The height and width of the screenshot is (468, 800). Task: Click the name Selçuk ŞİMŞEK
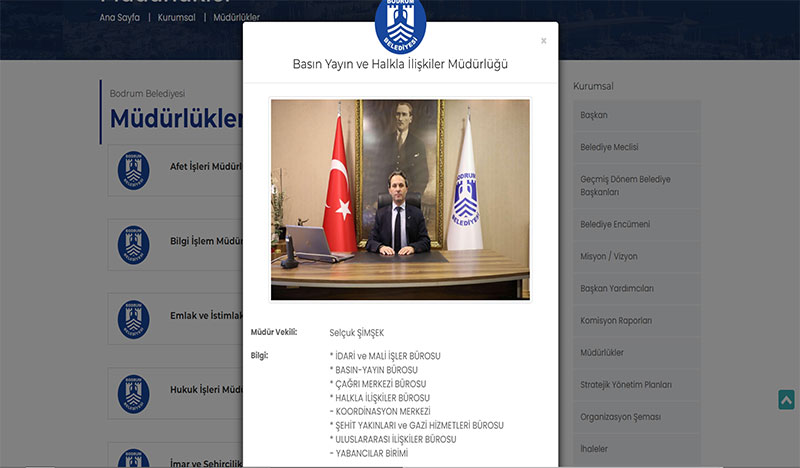357,333
